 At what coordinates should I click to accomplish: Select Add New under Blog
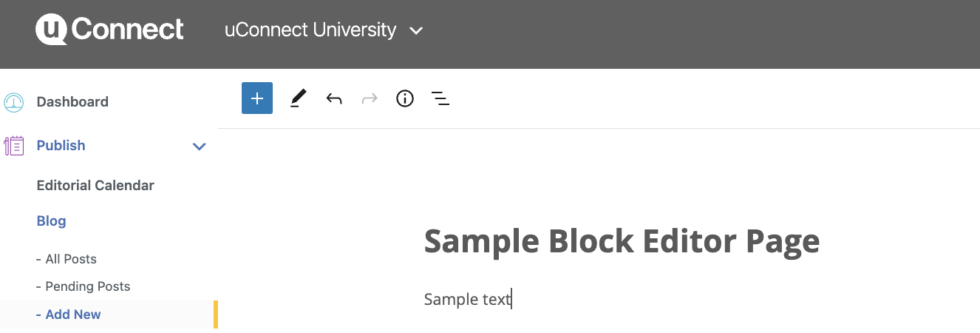tap(72, 314)
